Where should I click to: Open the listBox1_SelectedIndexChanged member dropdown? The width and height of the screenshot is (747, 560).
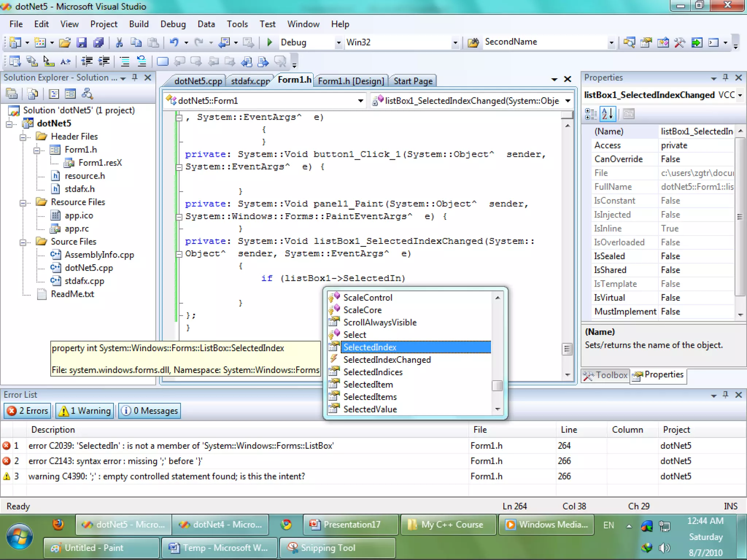[x=568, y=101]
